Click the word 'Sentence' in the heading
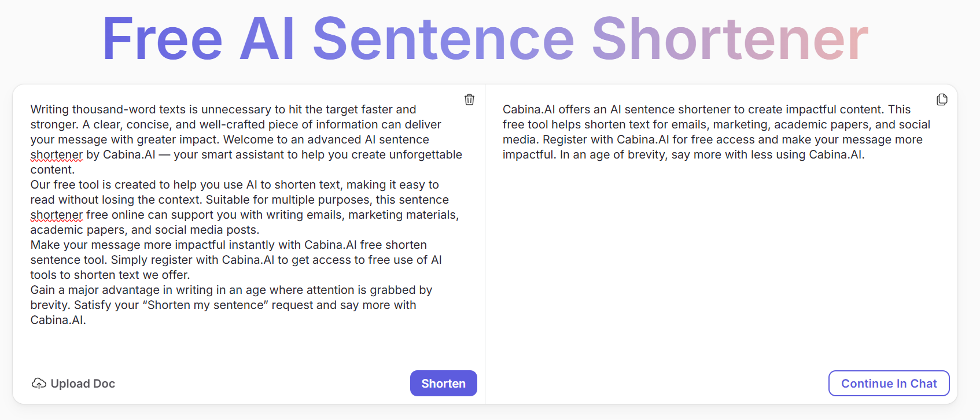980x420 pixels. [x=443, y=39]
